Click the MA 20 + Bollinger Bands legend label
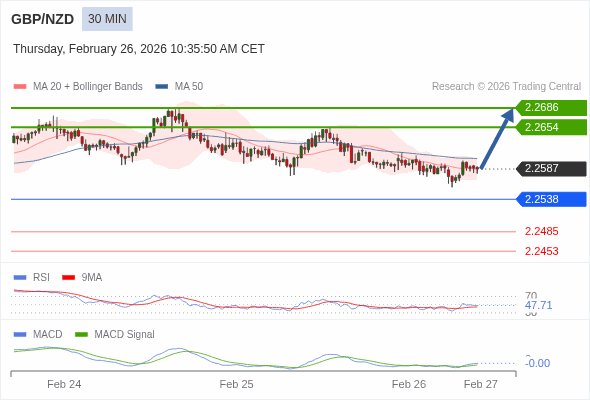 (88, 87)
